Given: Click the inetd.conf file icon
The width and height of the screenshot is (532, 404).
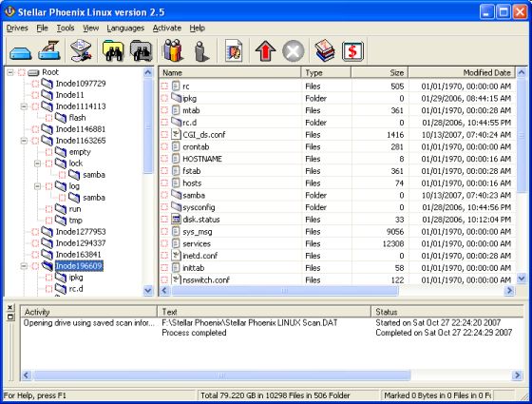Looking at the screenshot, I should (176, 256).
